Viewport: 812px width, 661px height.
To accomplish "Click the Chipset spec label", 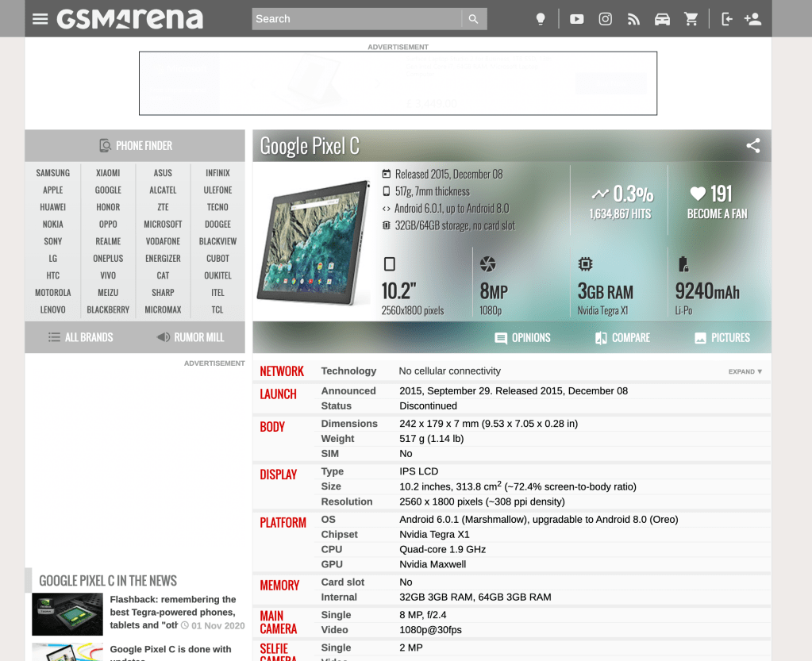I will pyautogui.click(x=339, y=534).
